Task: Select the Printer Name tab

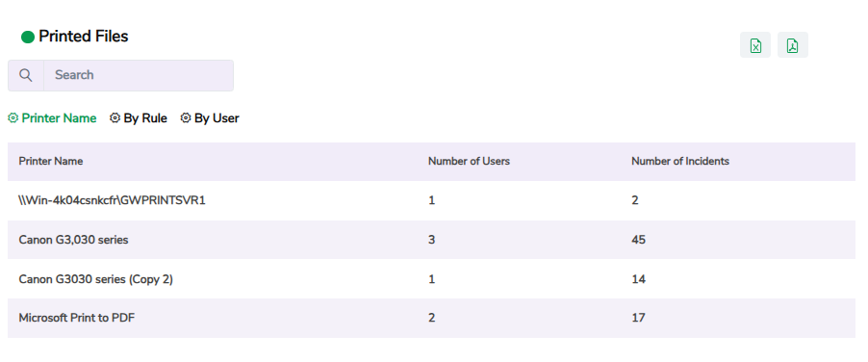Action: [x=59, y=117]
